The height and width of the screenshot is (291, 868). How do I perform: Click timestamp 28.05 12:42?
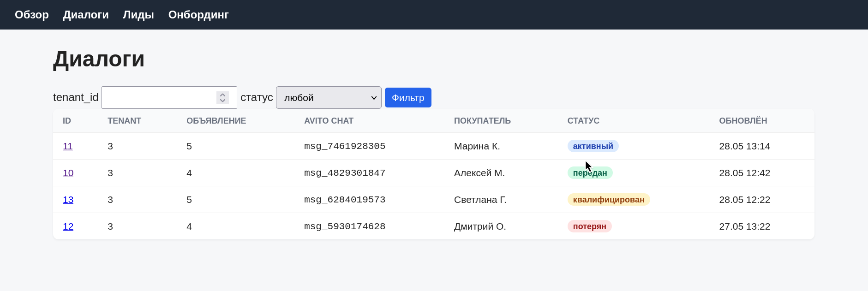(744, 173)
